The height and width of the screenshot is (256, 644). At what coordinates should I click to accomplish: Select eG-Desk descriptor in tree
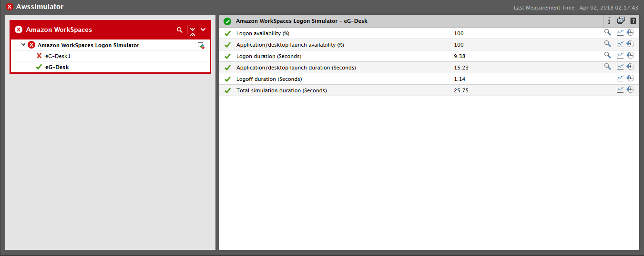57,67
